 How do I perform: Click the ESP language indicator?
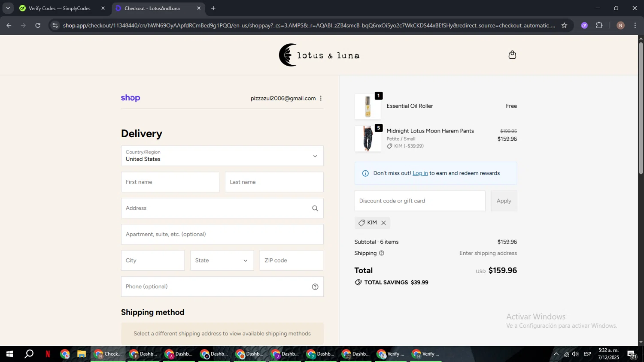click(x=587, y=354)
